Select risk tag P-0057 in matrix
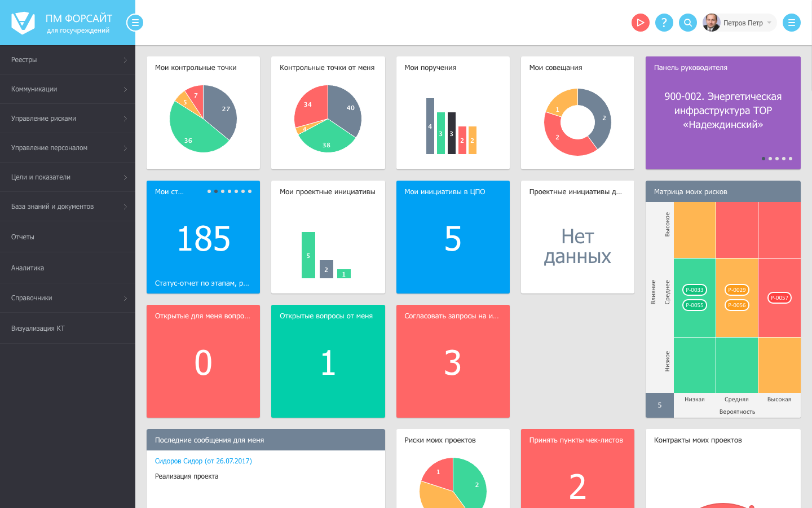 pyautogui.click(x=779, y=297)
